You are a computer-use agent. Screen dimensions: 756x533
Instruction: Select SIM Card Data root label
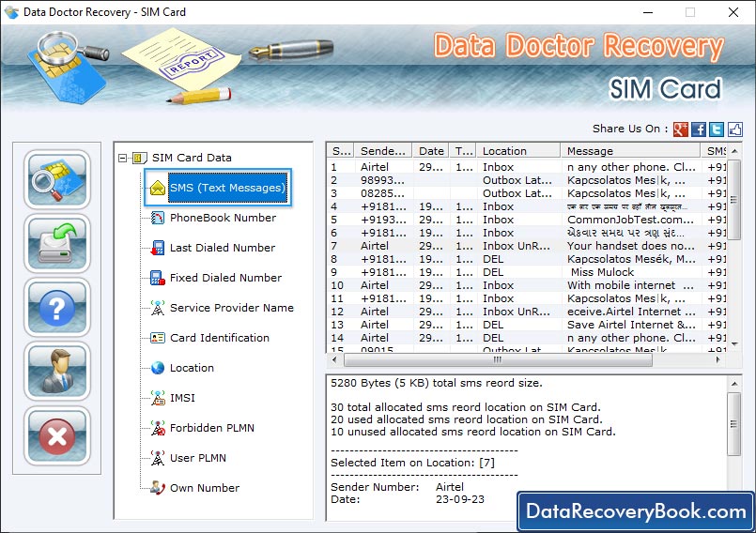click(192, 158)
